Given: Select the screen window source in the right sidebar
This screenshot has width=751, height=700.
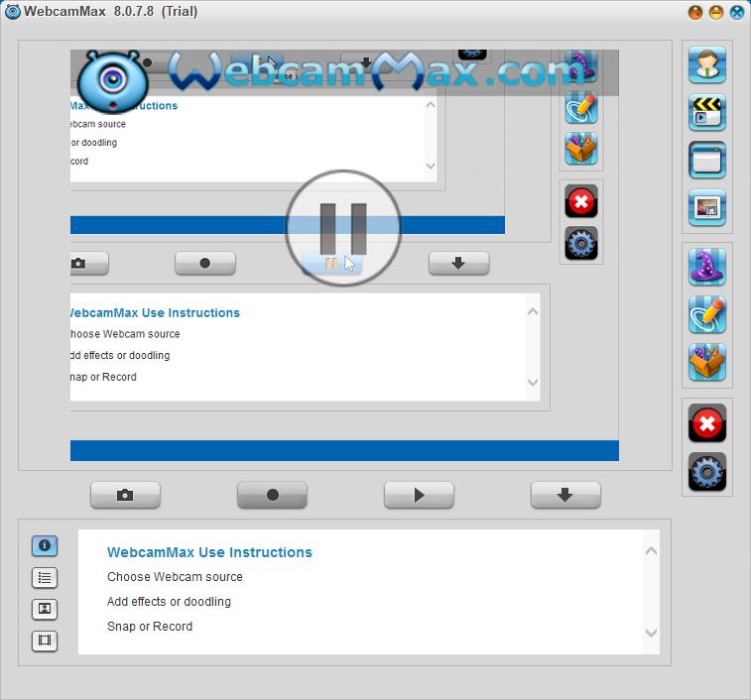Looking at the screenshot, I should coord(707,161).
